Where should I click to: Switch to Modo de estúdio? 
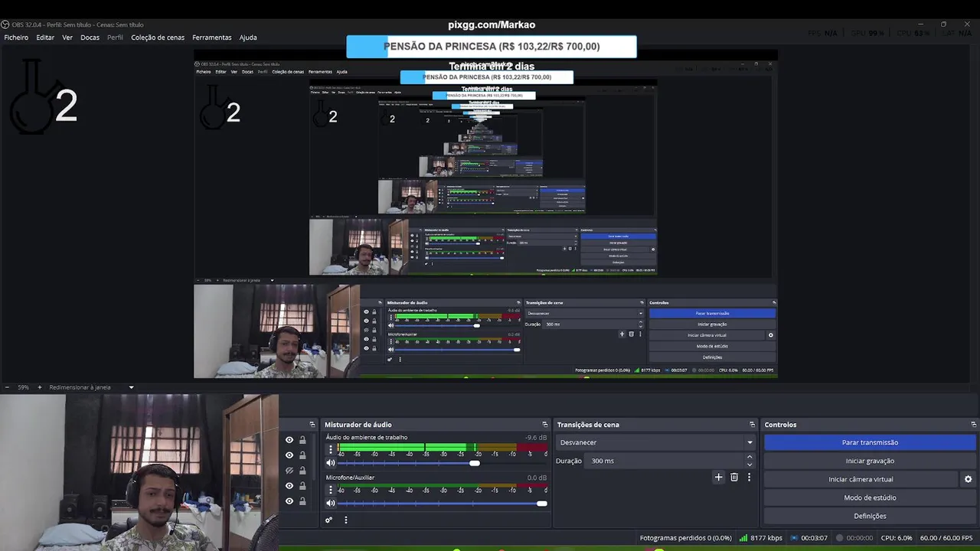tap(870, 497)
